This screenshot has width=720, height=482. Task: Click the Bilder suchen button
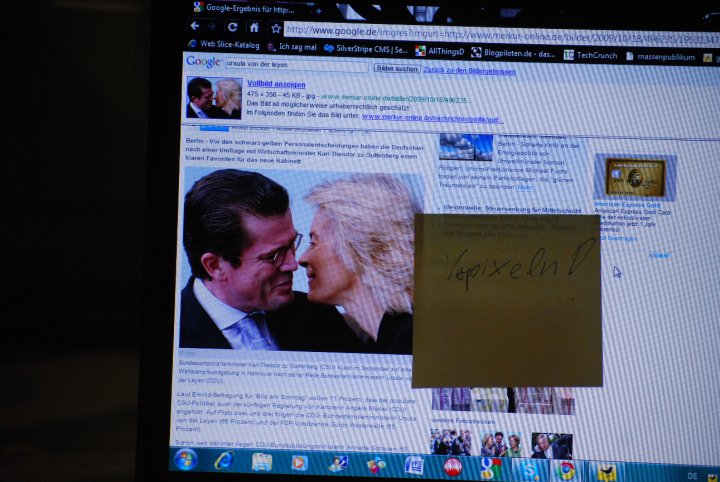(x=396, y=68)
